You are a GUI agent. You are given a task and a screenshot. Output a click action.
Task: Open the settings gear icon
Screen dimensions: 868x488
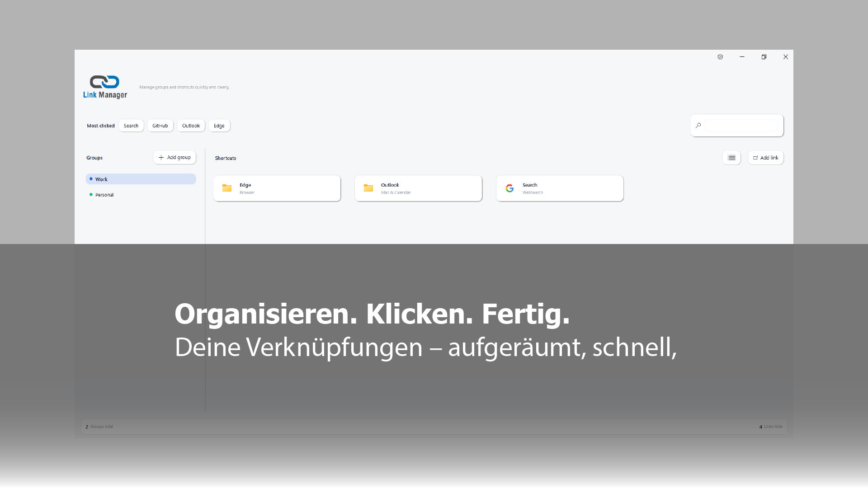720,57
